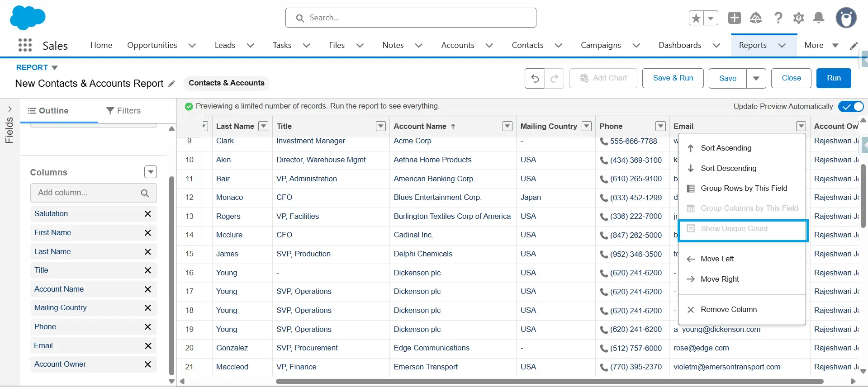Open the Title column header dropdown
868x392 pixels.
[x=381, y=126]
